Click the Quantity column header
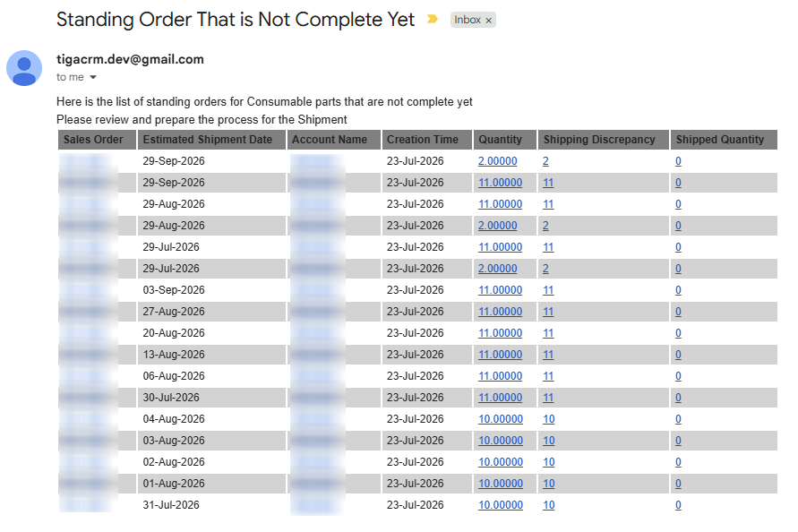 (505, 140)
